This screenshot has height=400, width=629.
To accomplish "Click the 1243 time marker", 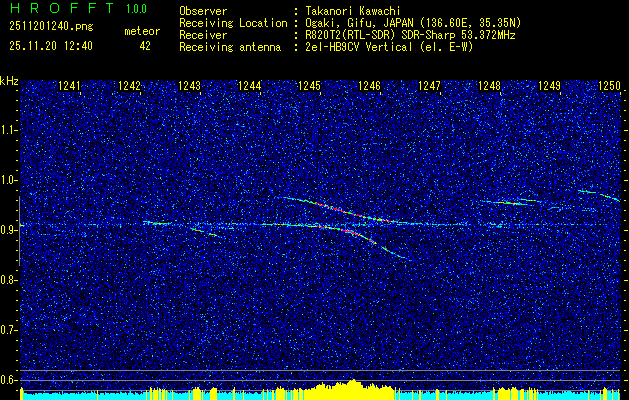I will pyautogui.click(x=189, y=86).
